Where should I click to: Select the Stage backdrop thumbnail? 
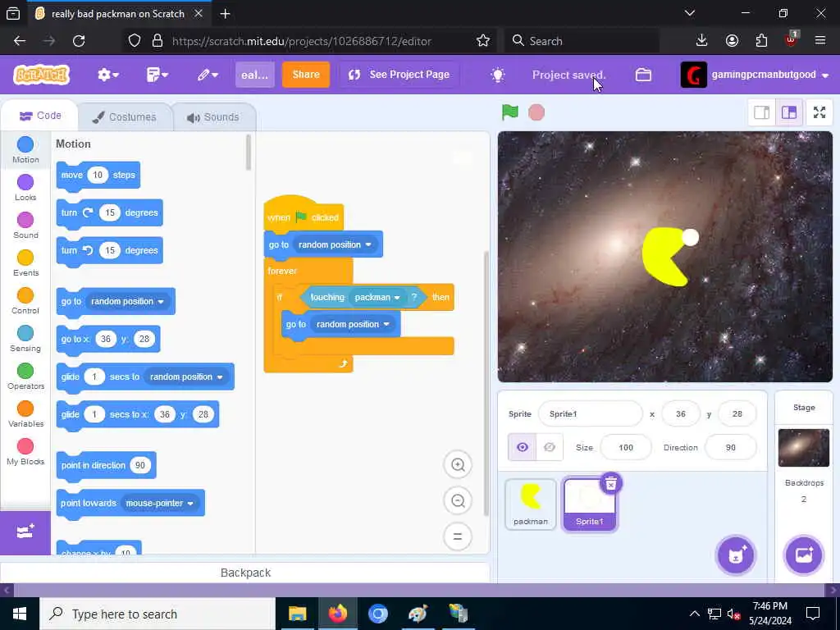[x=804, y=448]
